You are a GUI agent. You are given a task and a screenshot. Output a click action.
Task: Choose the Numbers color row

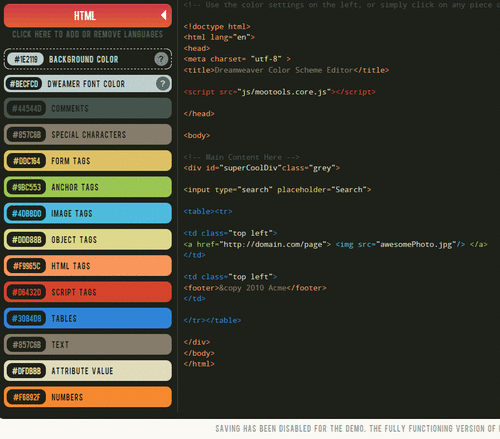click(88, 397)
